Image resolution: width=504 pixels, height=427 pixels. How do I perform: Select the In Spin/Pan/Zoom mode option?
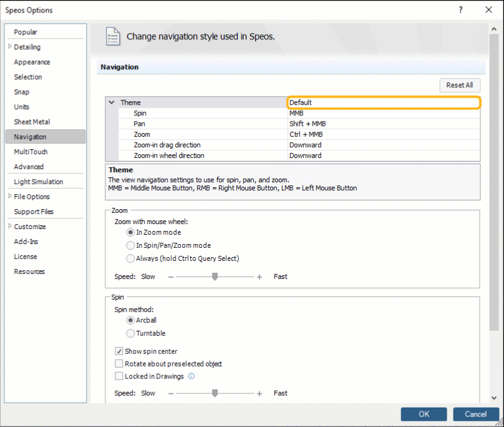point(130,245)
